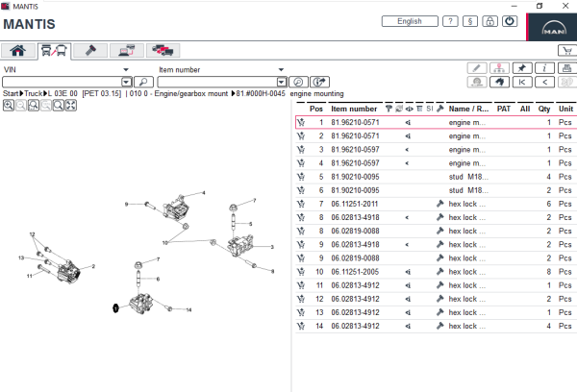Click replacement arrow icon in position 10 row
The image size is (577, 392).
tap(408, 272)
